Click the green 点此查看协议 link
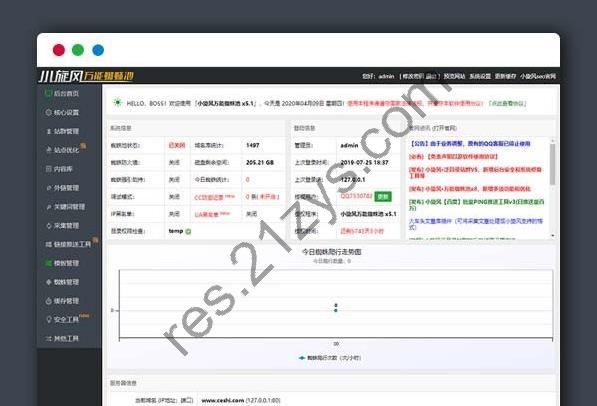Screen dimensions: 597x406 click(508, 103)
